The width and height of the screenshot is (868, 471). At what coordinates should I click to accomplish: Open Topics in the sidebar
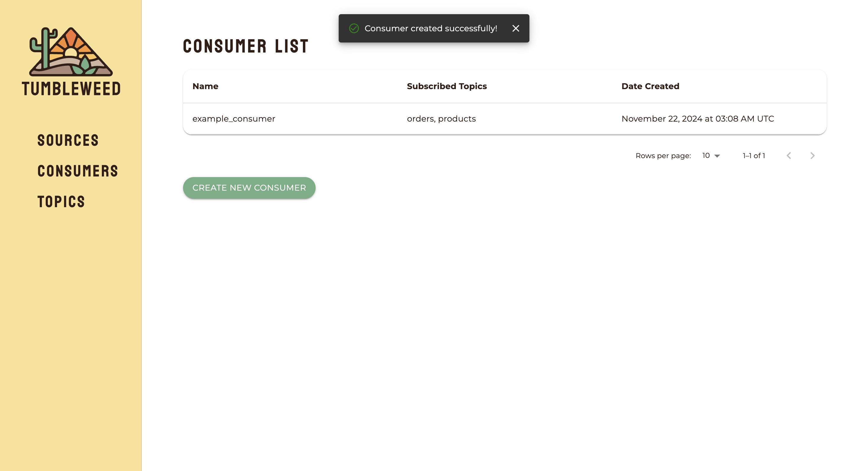[x=61, y=202]
